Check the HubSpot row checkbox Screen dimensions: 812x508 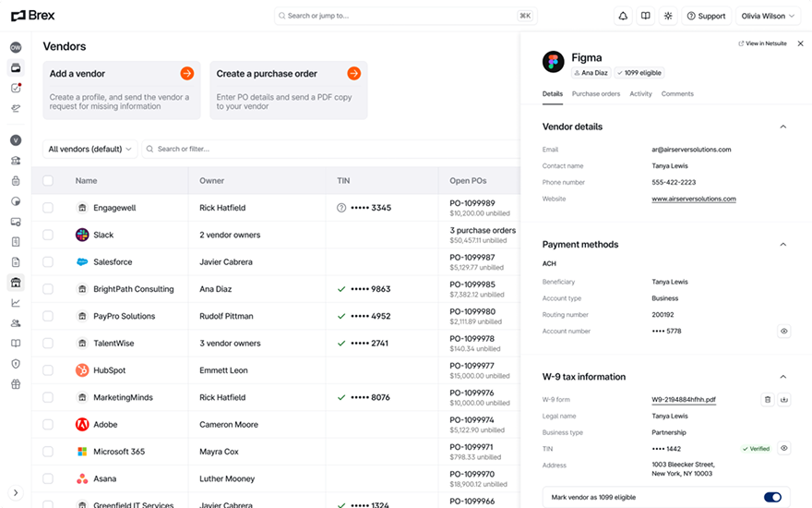click(x=48, y=370)
